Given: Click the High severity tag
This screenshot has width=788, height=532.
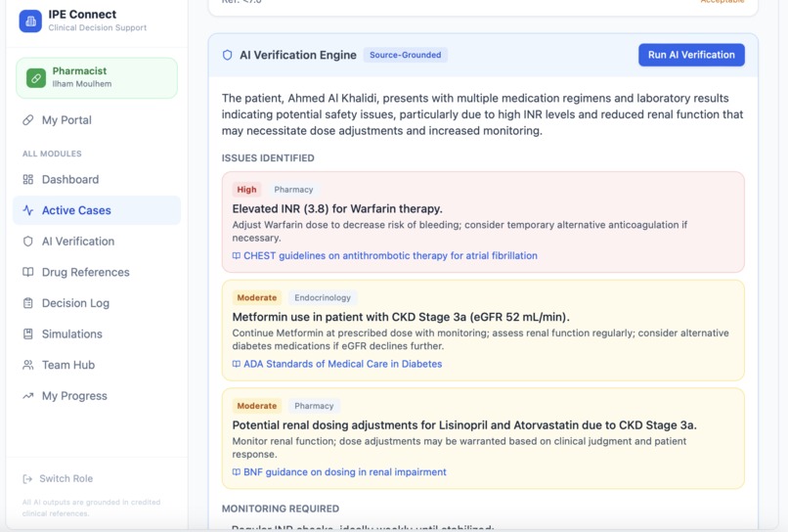Looking at the screenshot, I should (246, 190).
